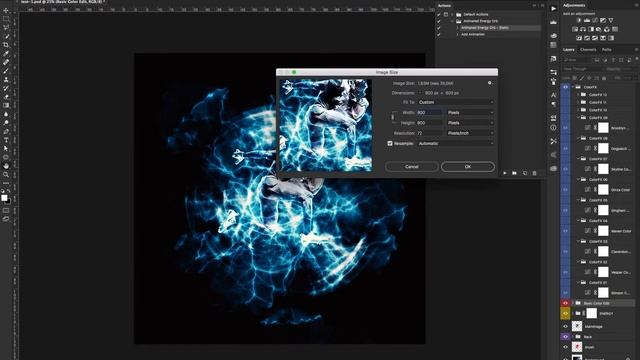Screen dimensions: 640x360
Task: Select the Clone Stamp tool
Action: tap(6, 80)
